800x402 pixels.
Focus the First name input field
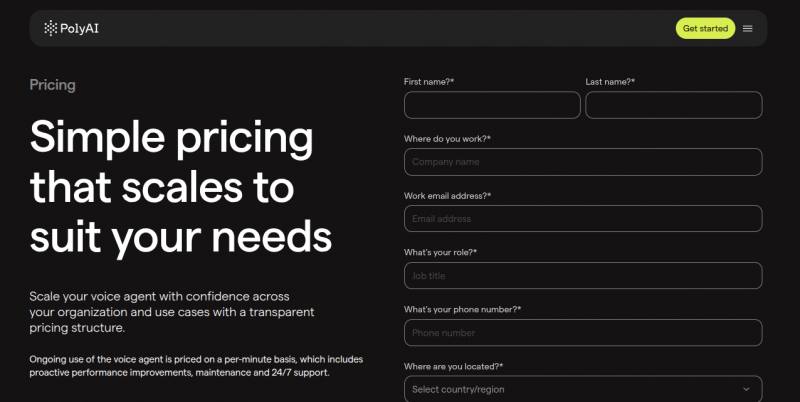[x=492, y=105]
